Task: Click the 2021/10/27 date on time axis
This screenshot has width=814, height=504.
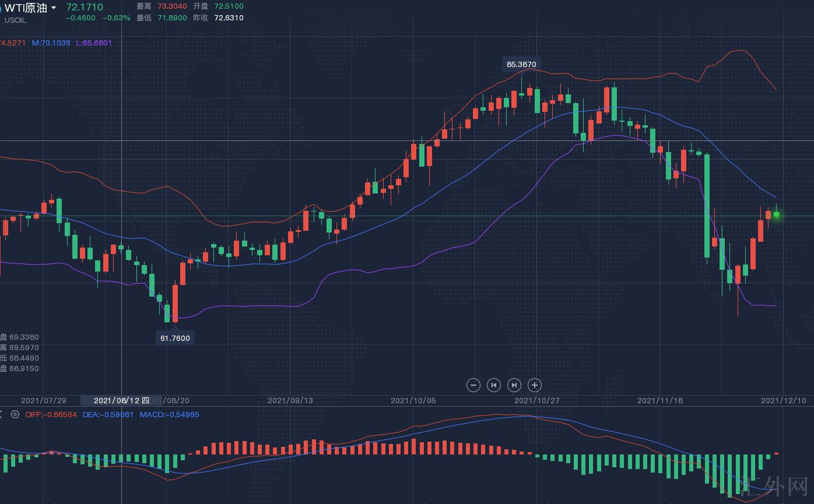Action: click(x=536, y=400)
